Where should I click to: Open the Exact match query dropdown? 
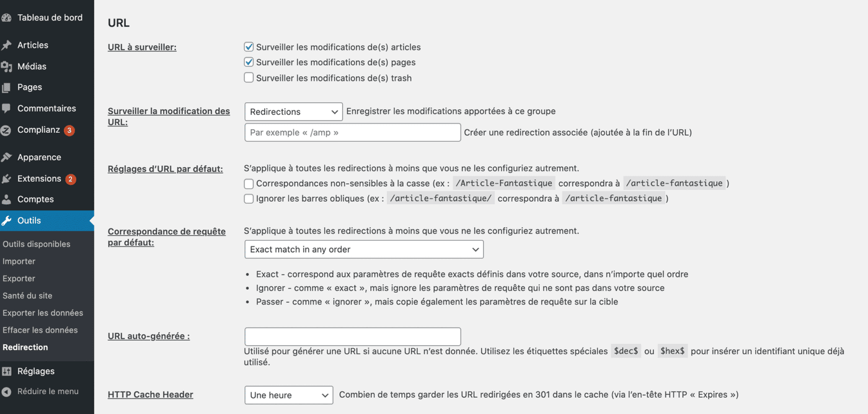point(364,249)
